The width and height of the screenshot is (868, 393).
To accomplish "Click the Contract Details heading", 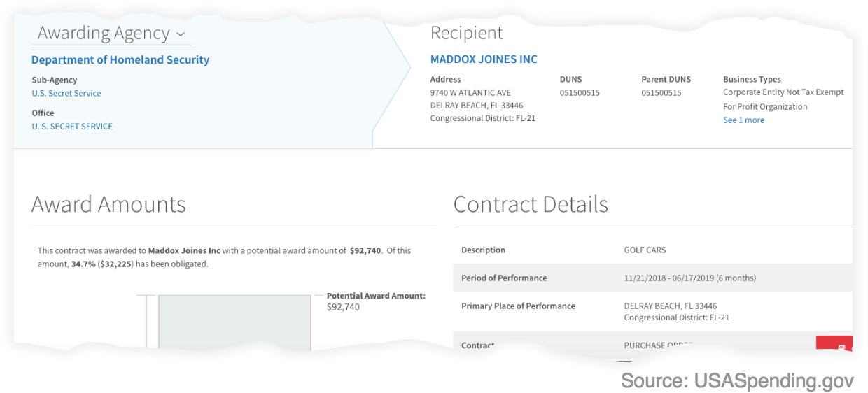I will click(x=531, y=204).
